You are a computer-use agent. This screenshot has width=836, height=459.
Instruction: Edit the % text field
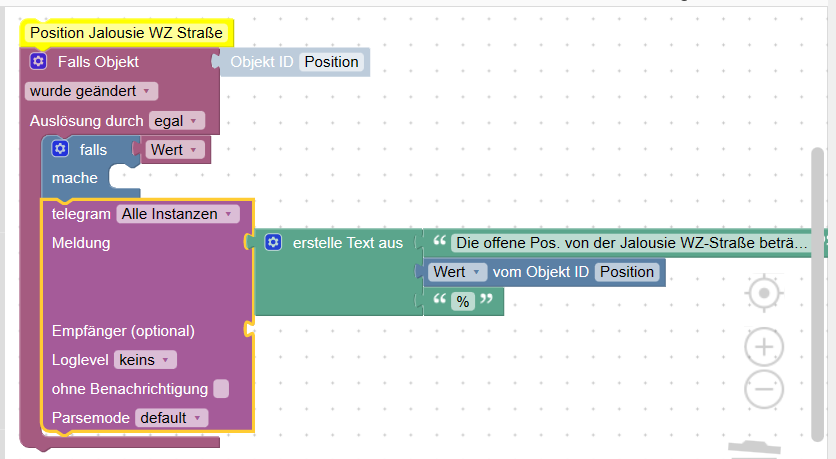(463, 302)
